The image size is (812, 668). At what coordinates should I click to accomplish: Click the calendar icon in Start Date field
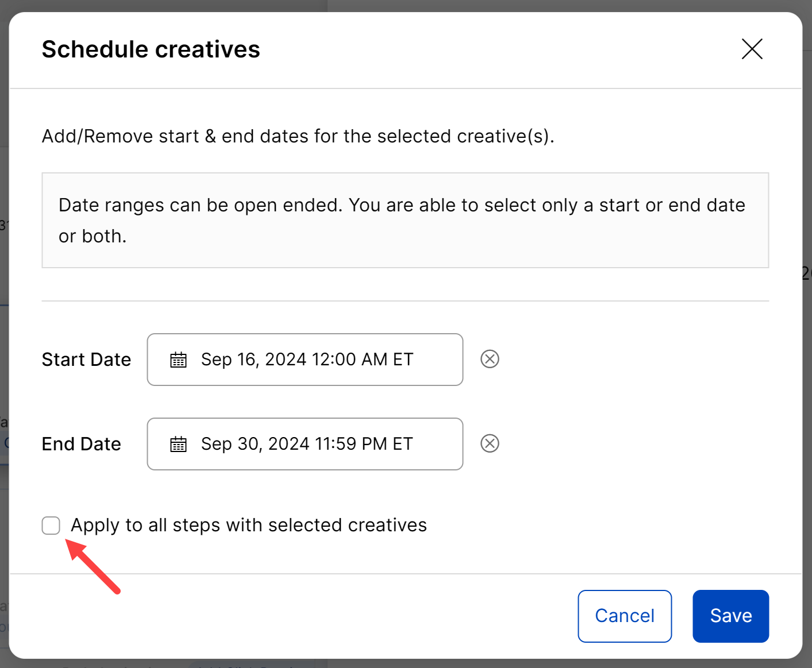(x=178, y=360)
